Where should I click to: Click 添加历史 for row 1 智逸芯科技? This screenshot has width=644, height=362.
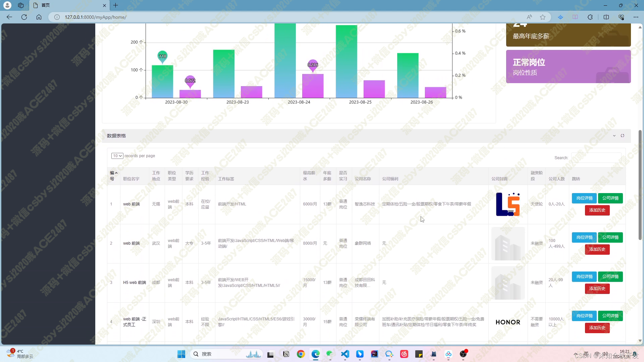pyautogui.click(x=597, y=210)
